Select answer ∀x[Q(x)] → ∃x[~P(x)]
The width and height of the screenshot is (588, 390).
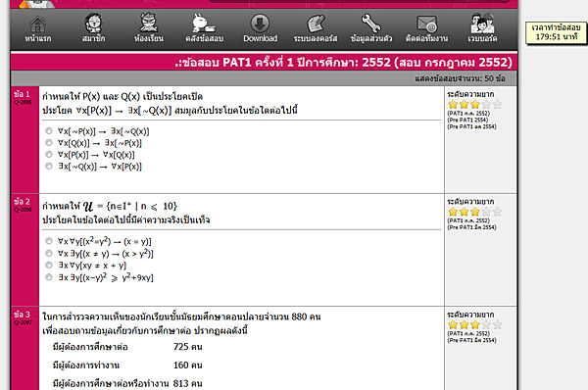point(49,142)
